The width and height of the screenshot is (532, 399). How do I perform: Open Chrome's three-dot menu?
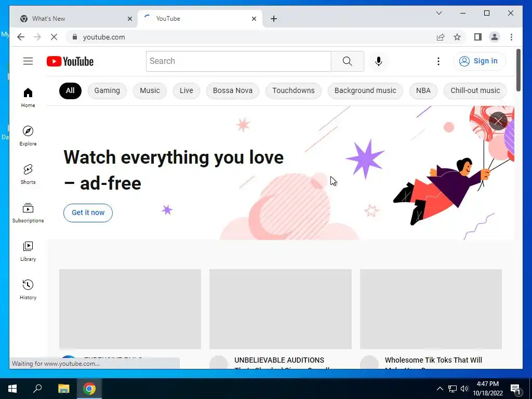(x=511, y=37)
